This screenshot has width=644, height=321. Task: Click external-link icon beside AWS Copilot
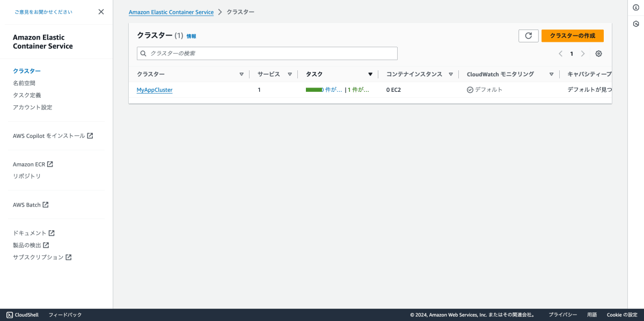pos(90,136)
